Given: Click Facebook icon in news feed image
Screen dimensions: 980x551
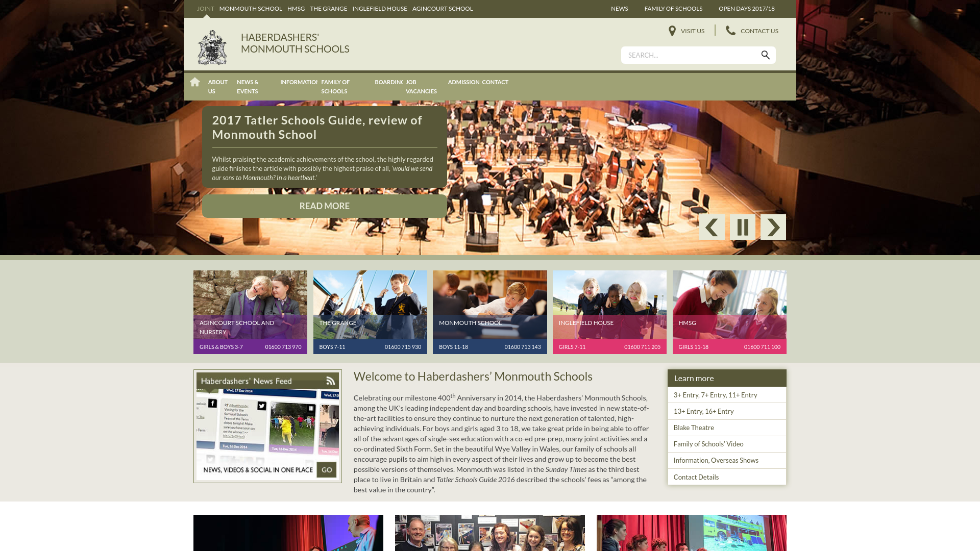Looking at the screenshot, I should click(x=212, y=404).
